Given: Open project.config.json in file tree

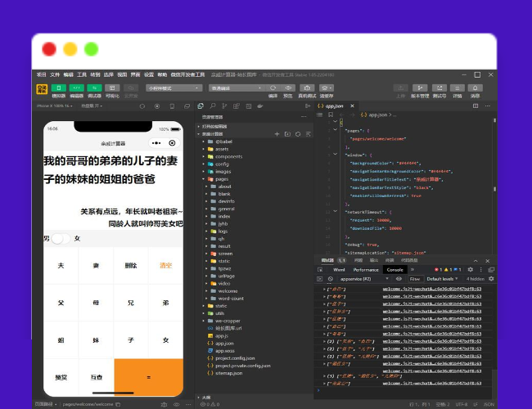Looking at the screenshot, I should click(236, 357).
